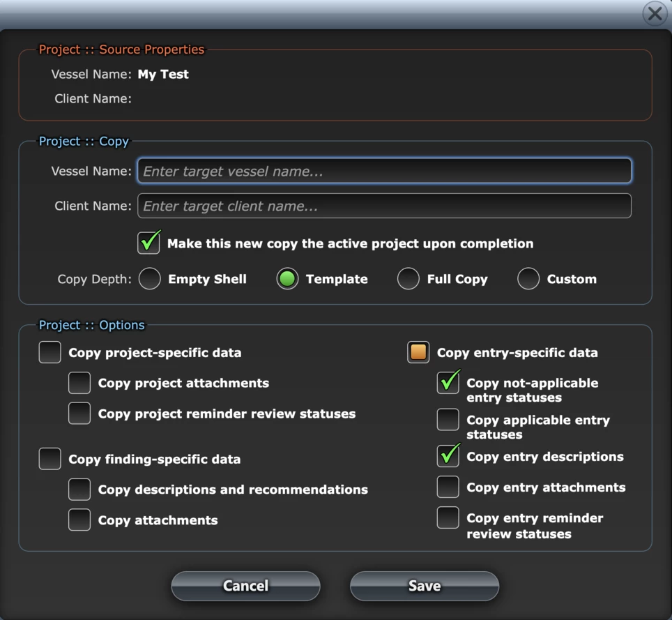This screenshot has height=620, width=672.
Task: Enable Copy descriptions and recommendations
Action: [x=79, y=490]
